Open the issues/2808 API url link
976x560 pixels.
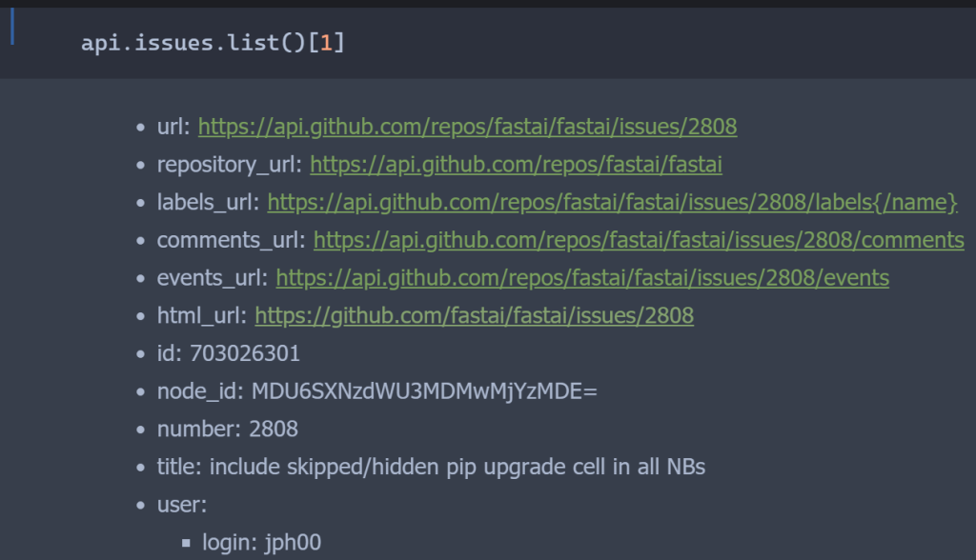(x=467, y=127)
